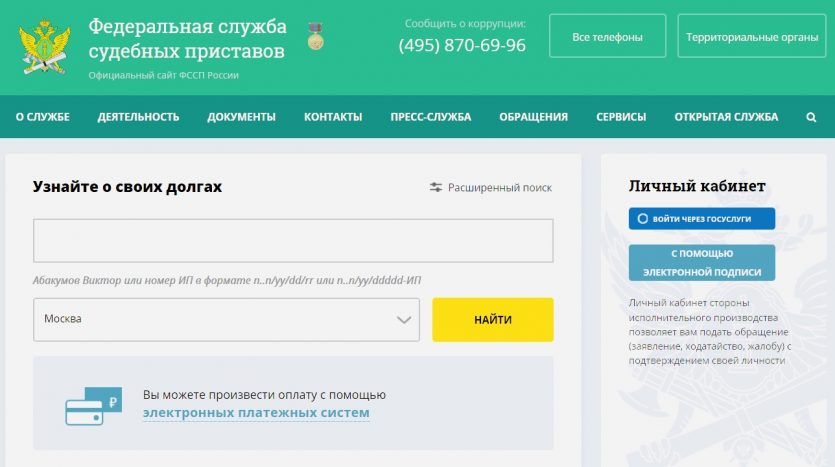Select the СЕРВИСЫ navigation item

621,117
